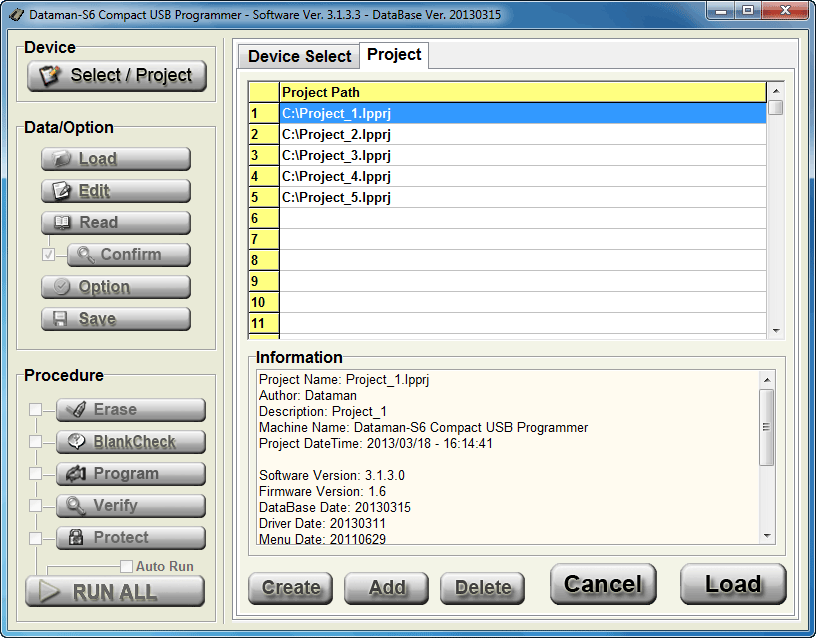Switch to the Device Select tab

299,56
